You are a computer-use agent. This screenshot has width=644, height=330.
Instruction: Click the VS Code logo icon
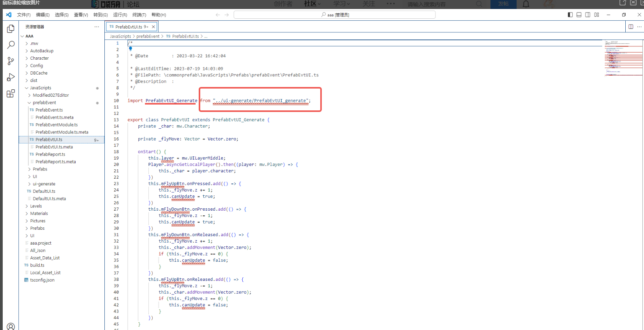coord(9,15)
